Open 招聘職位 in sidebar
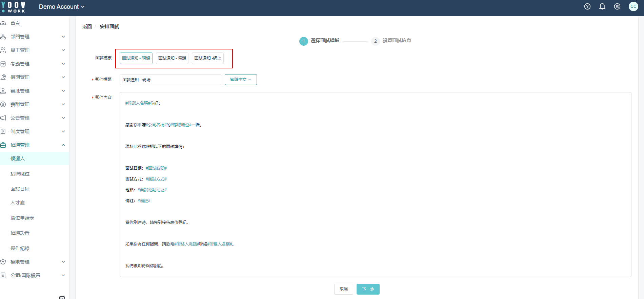Viewport: 644px width, 299px height. click(20, 174)
